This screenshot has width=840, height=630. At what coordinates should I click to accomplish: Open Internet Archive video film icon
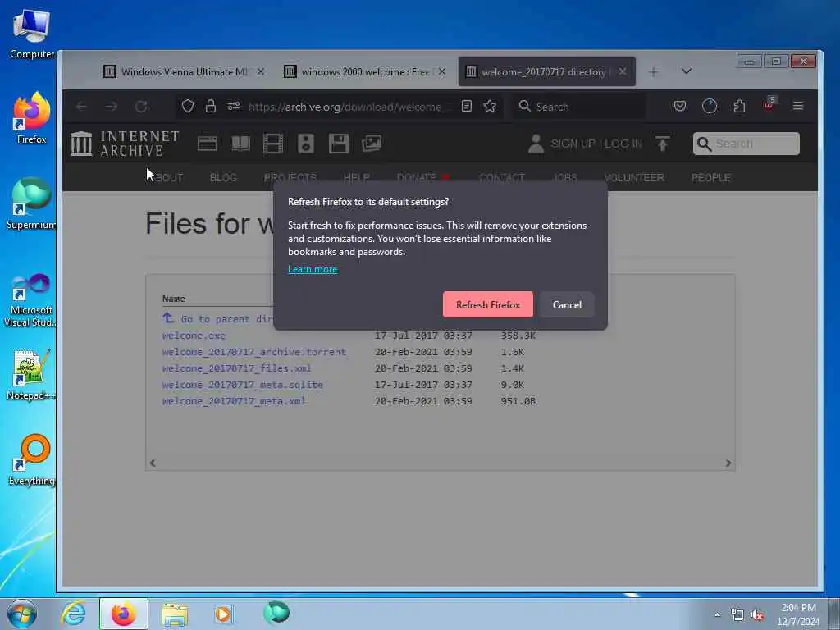pos(272,144)
